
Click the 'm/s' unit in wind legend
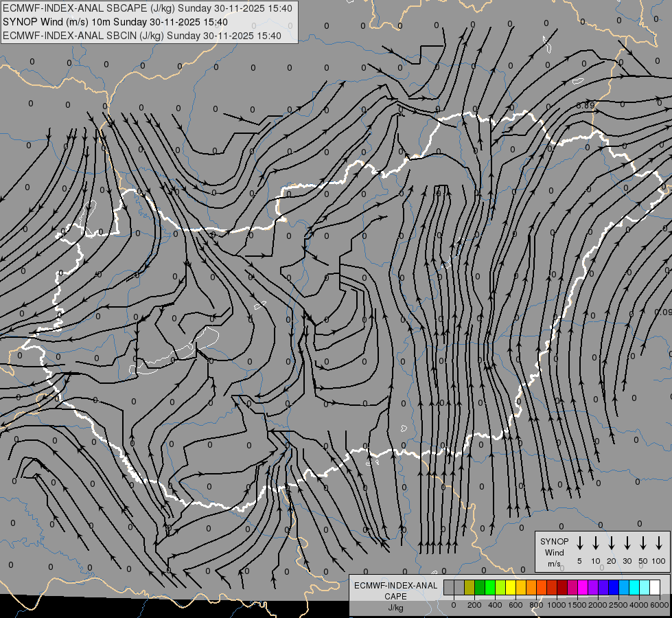coord(554,564)
